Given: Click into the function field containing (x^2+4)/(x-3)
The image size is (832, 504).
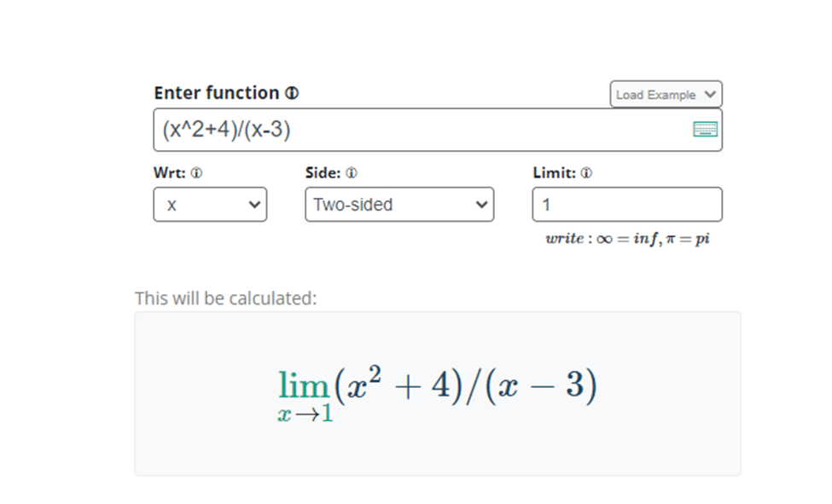Looking at the screenshot, I should (438, 130).
